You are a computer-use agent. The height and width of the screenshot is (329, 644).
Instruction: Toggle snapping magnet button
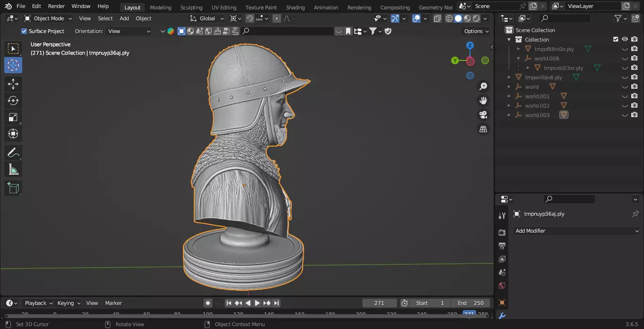[250, 18]
